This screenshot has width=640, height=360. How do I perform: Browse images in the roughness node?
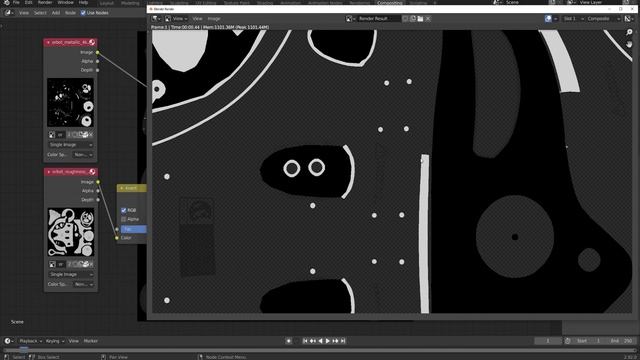click(52, 264)
